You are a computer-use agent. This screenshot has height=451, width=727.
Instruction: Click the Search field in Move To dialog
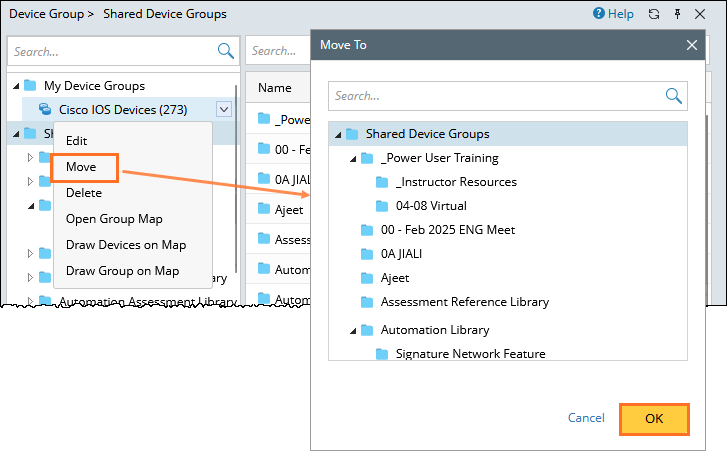tap(495, 96)
